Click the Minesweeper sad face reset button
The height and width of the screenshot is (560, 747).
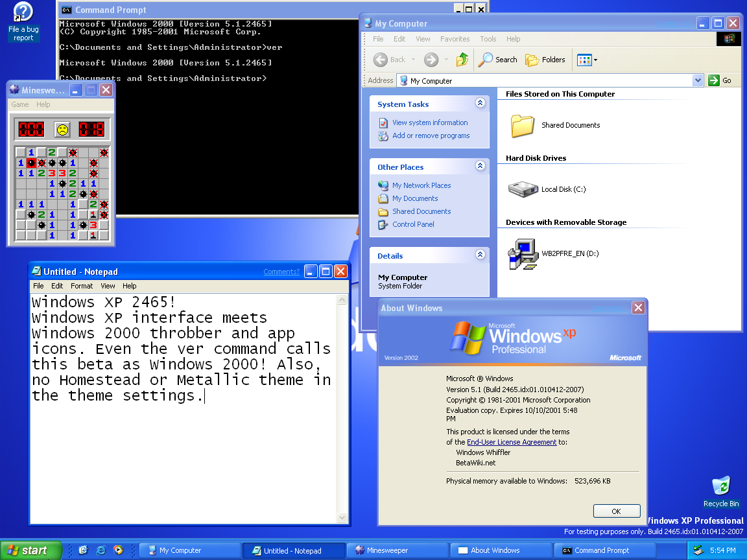point(62,129)
